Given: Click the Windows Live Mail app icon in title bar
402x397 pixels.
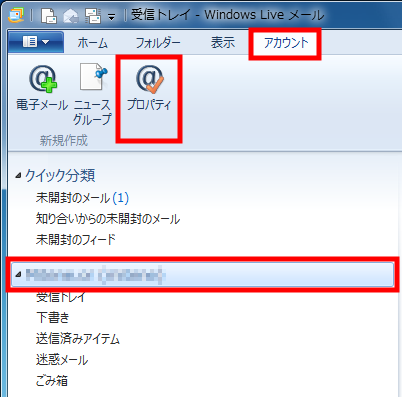Looking at the screenshot, I should pyautogui.click(x=17, y=15).
